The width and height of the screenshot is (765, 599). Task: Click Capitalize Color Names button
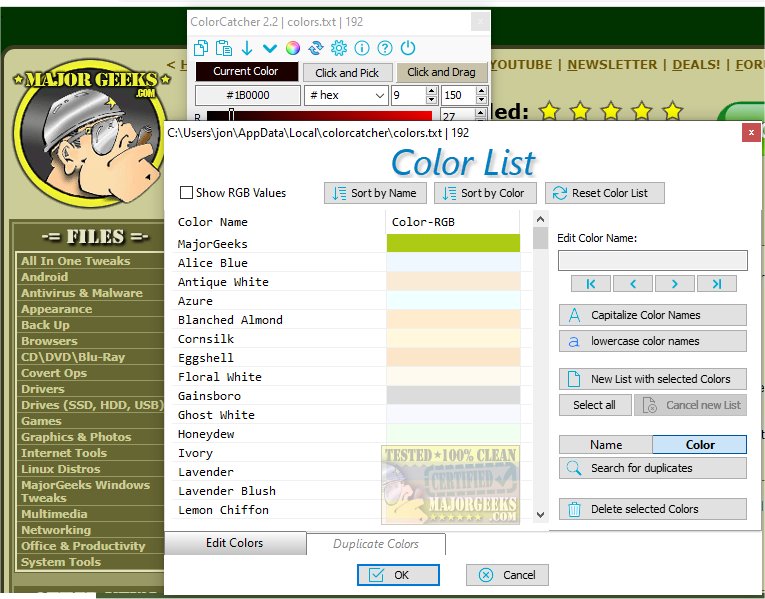coord(652,315)
